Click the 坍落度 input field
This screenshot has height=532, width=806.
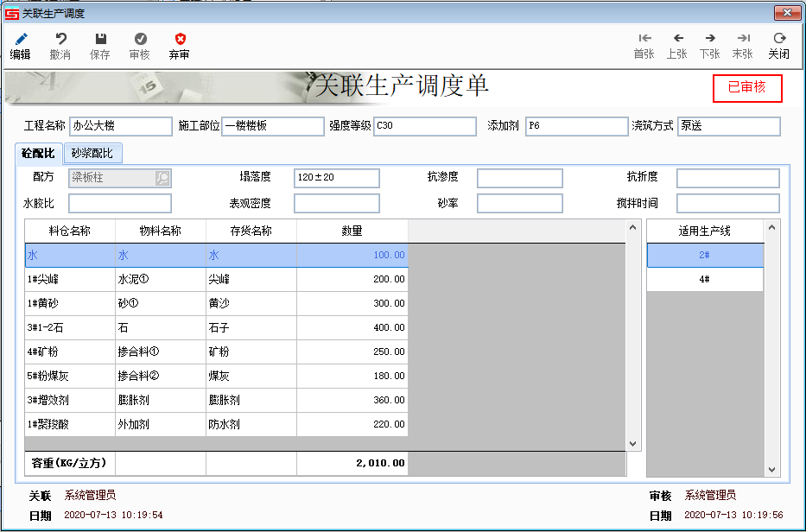[336, 178]
